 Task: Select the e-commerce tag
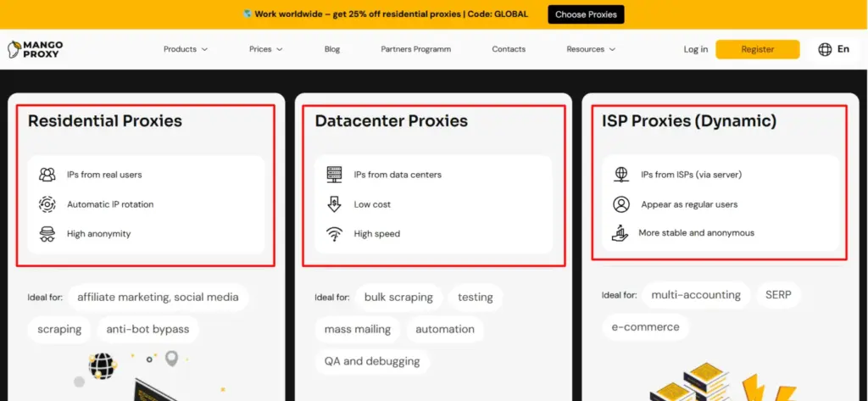click(645, 326)
